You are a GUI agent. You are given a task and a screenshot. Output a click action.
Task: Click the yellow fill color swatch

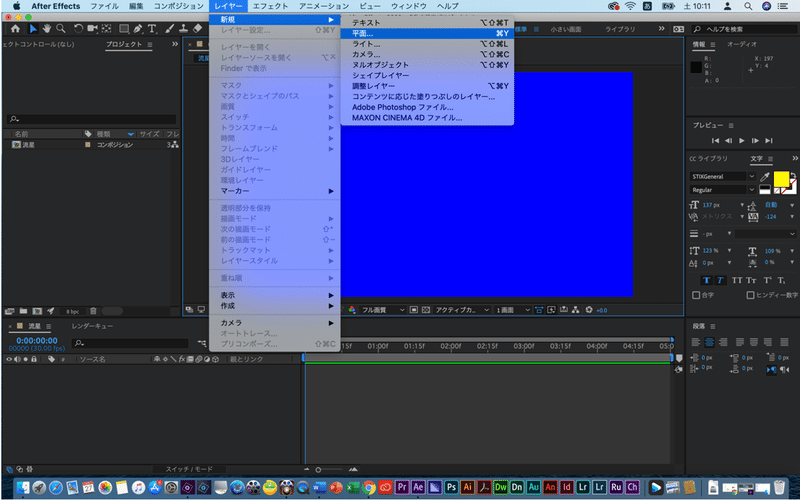pos(781,179)
